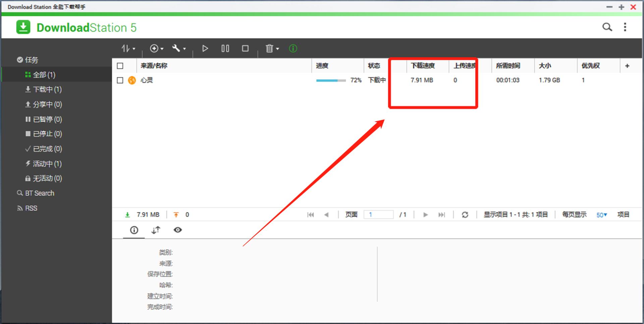This screenshot has height=324, width=644.
Task: Click the page number input field
Action: point(378,215)
